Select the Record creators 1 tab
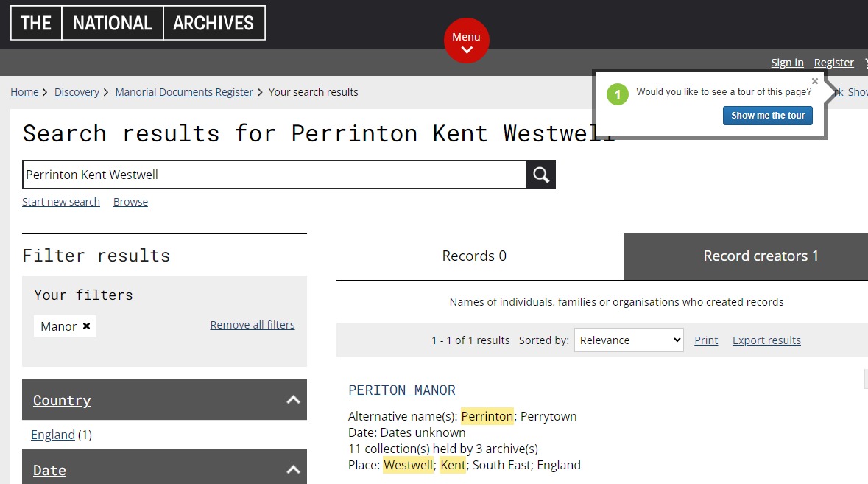Image resolution: width=868 pixels, height=484 pixels. point(761,256)
